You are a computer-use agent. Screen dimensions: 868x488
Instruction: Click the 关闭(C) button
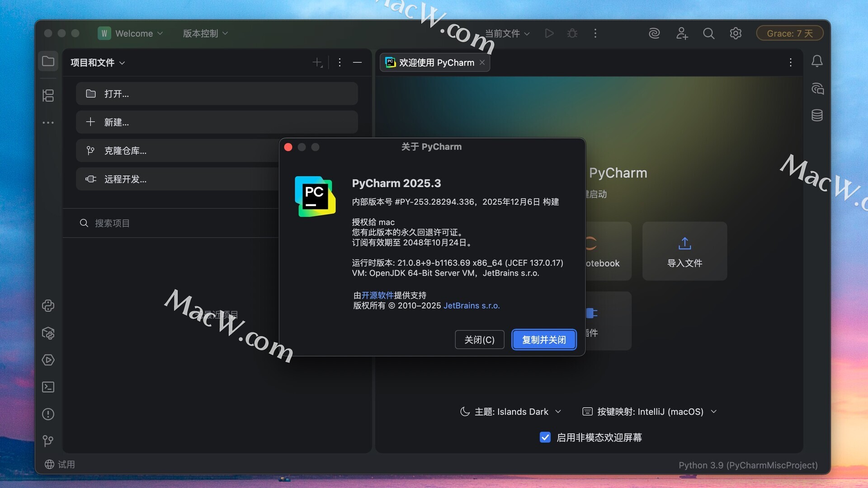tap(479, 340)
